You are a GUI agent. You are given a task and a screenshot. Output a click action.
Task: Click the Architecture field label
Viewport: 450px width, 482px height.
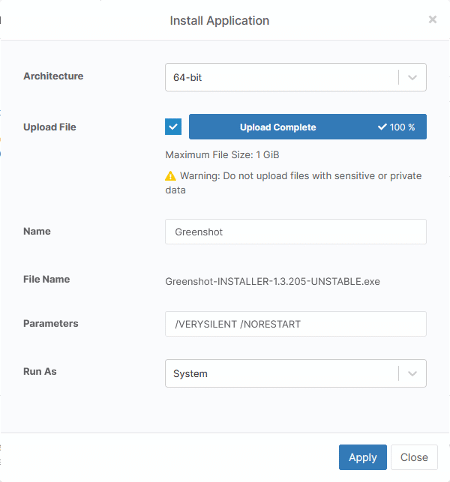coord(53,76)
